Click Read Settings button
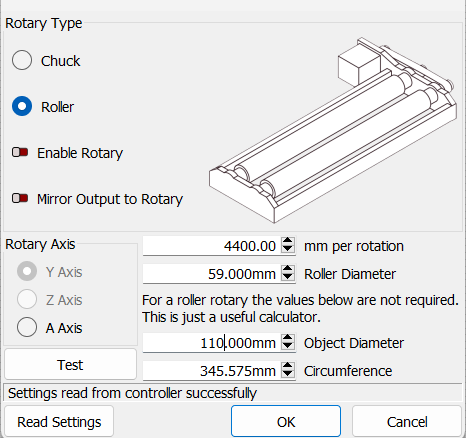This screenshot has width=466, height=438. point(59,422)
